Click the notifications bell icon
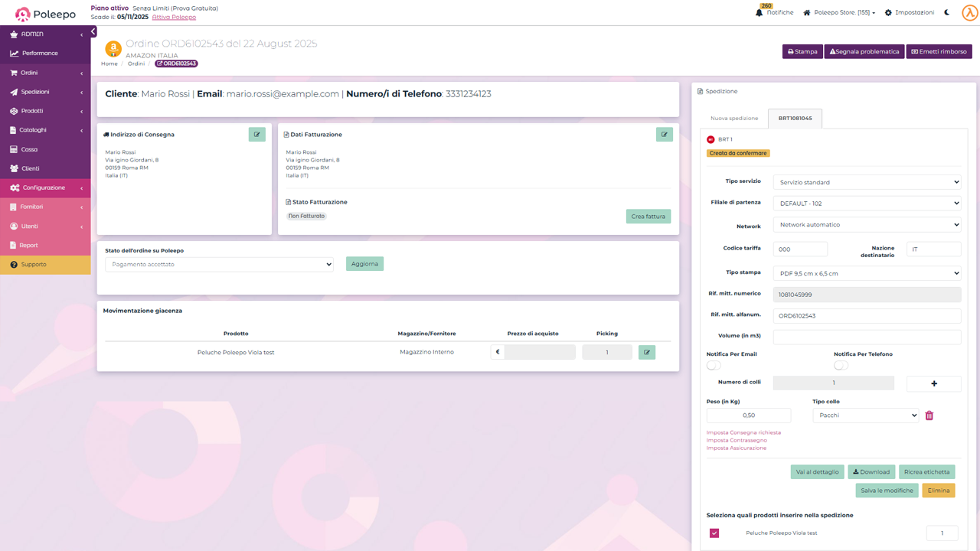The image size is (980, 551). click(x=759, y=13)
